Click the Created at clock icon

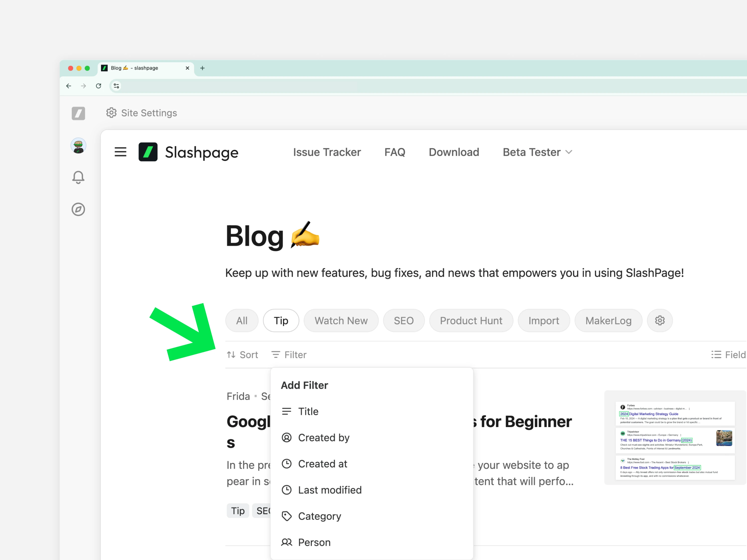(x=287, y=464)
